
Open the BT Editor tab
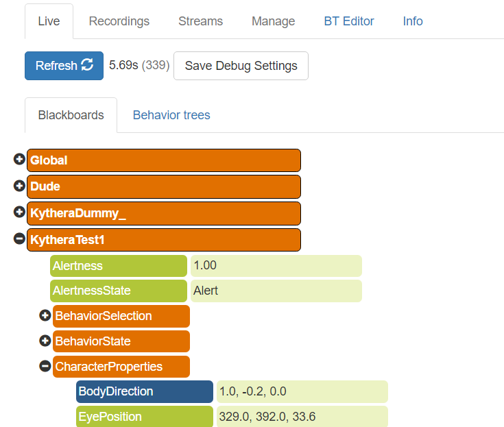point(348,21)
